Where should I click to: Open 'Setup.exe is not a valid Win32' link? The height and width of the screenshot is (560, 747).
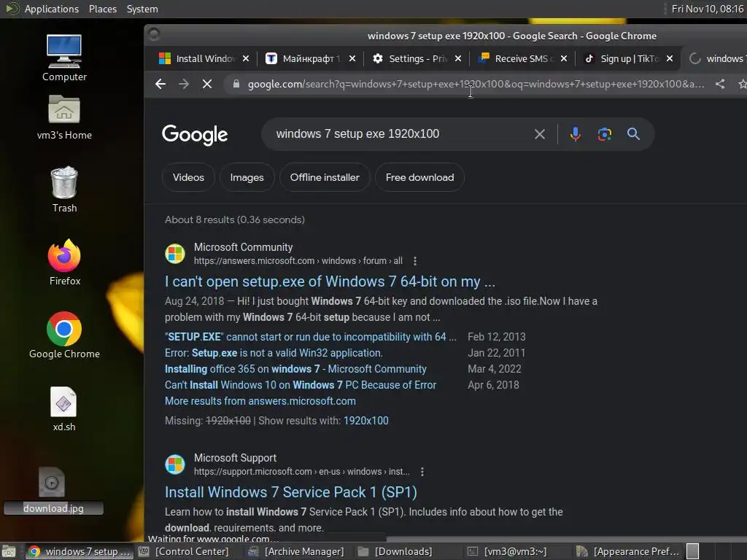[x=274, y=353]
